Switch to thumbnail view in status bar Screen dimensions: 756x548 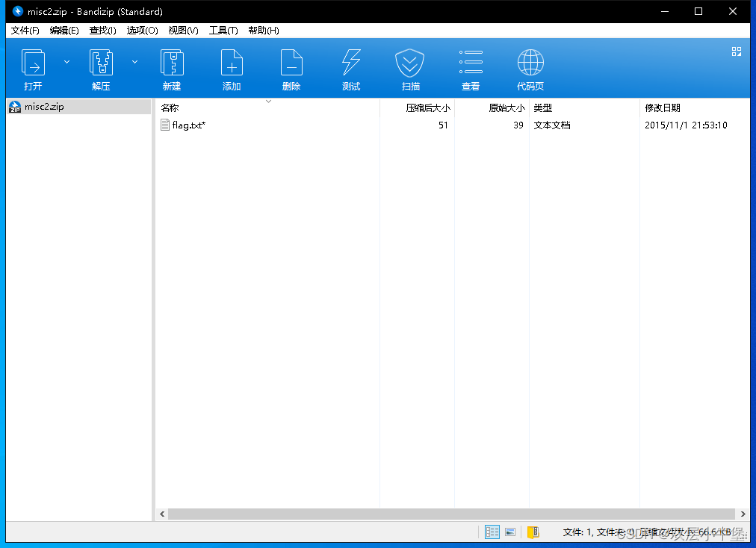[510, 532]
